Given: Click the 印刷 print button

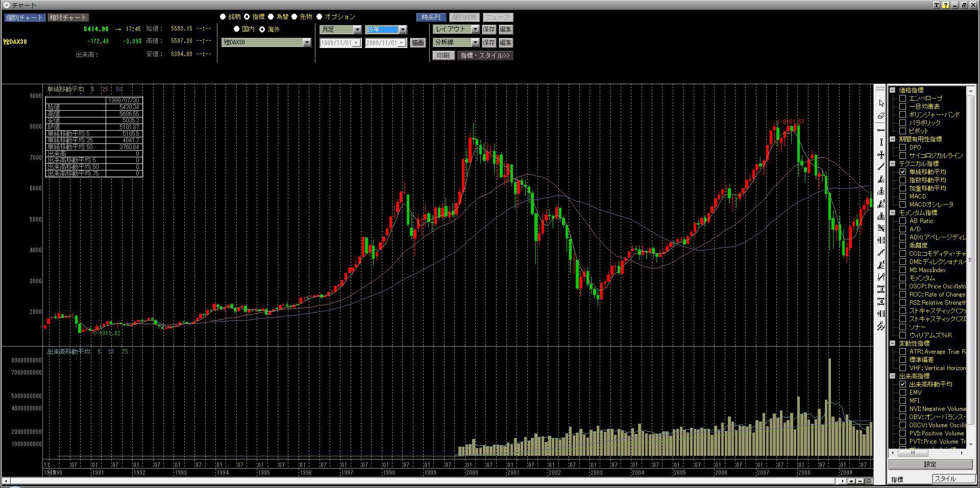Looking at the screenshot, I should coord(443,55).
